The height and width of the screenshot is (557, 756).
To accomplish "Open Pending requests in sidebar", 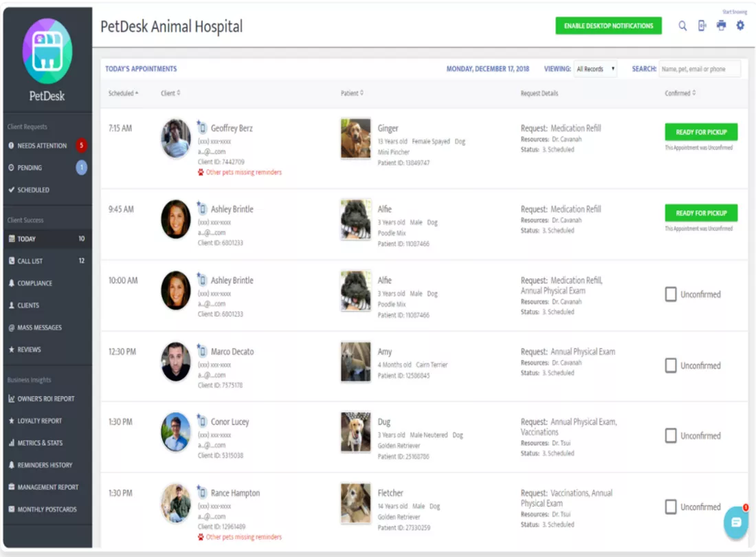I will tap(47, 167).
